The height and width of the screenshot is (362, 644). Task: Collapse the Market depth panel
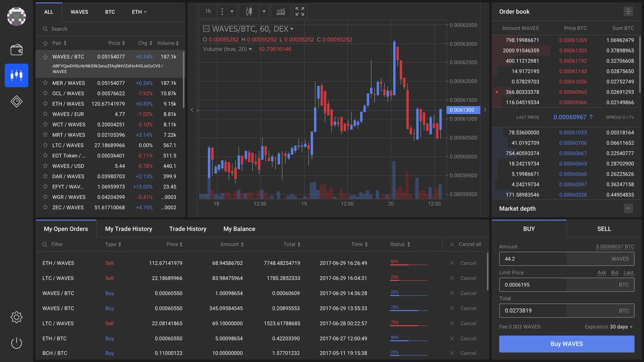628,208
